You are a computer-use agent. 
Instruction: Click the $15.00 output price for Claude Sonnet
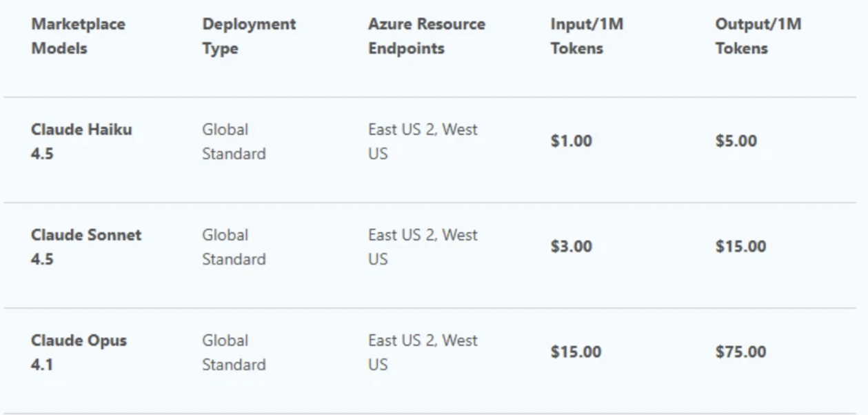click(x=740, y=247)
